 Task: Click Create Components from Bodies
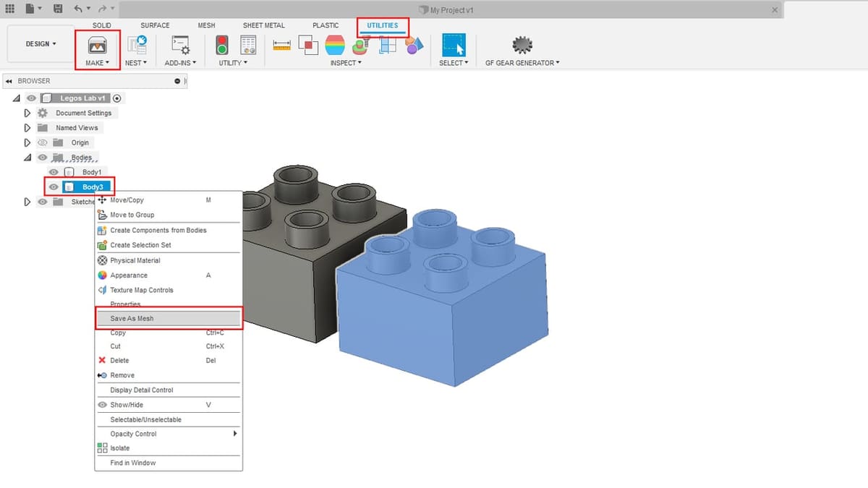158,230
